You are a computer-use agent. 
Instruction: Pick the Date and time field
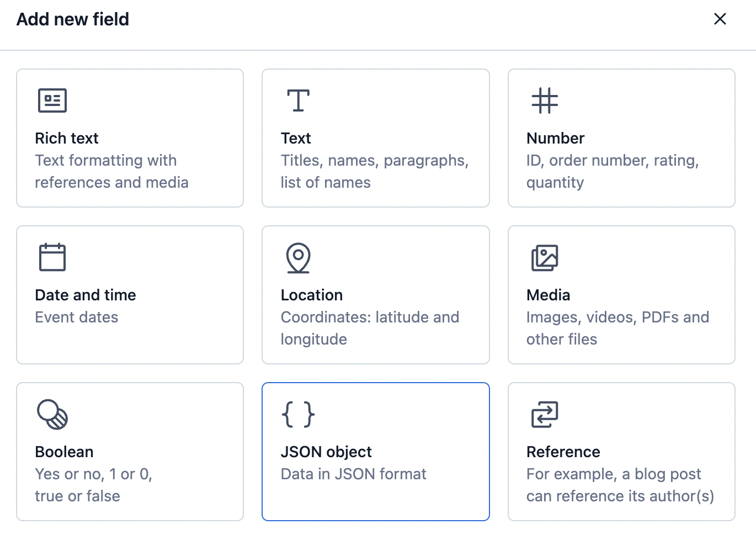pos(130,295)
